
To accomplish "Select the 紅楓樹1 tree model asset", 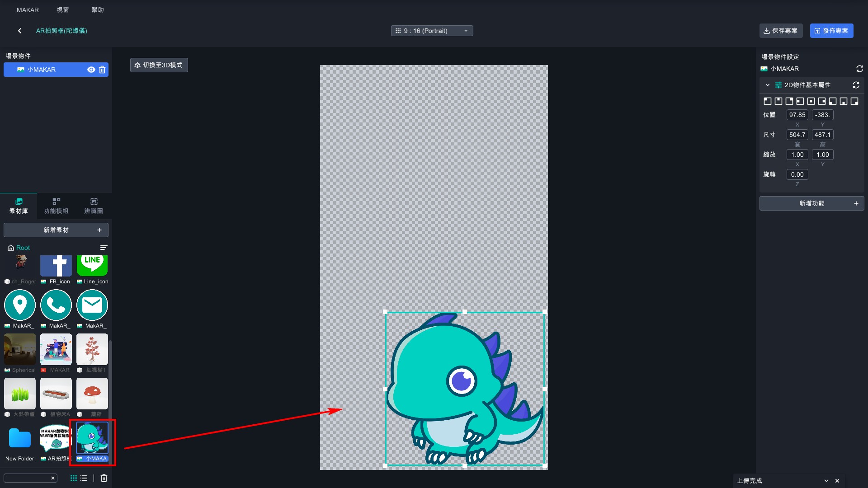I will tap(92, 349).
